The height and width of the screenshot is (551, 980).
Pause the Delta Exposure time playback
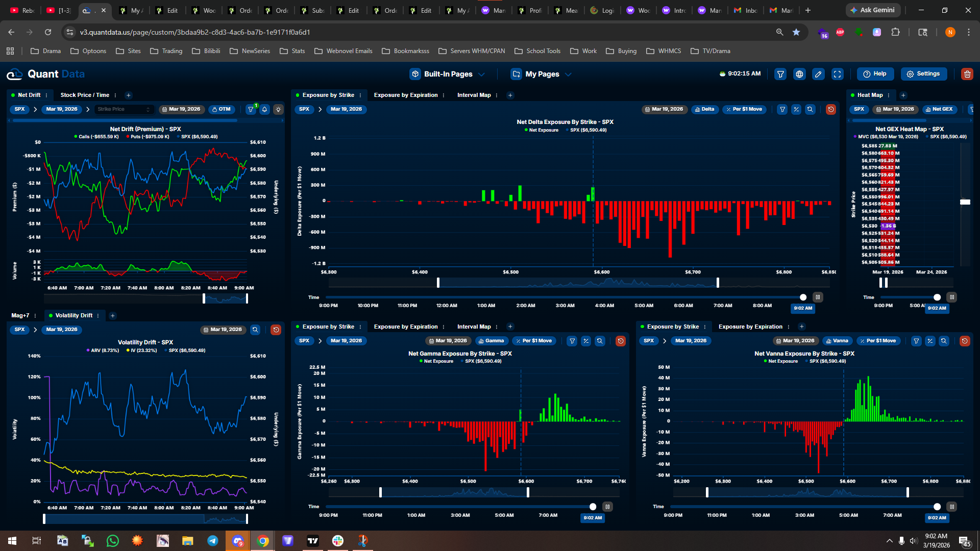pyautogui.click(x=818, y=297)
